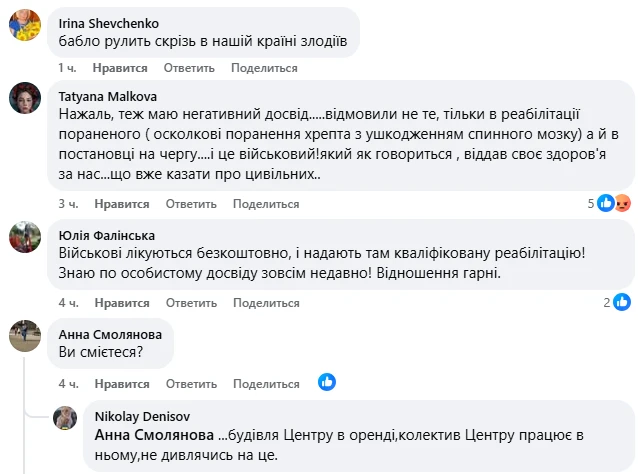View like reaction on Юлія Фалінська's comment
Viewport: 638px width, 474px height.
tap(622, 302)
